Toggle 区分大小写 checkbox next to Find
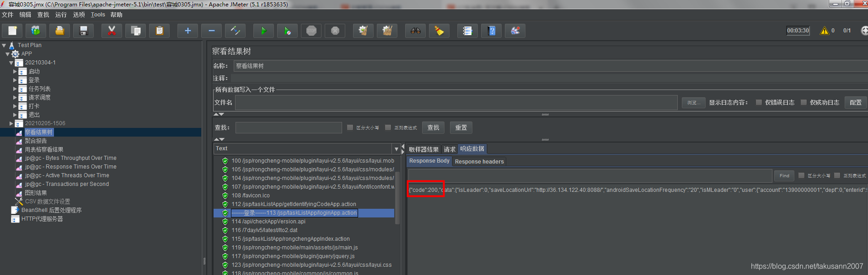The image size is (868, 275). point(801,175)
